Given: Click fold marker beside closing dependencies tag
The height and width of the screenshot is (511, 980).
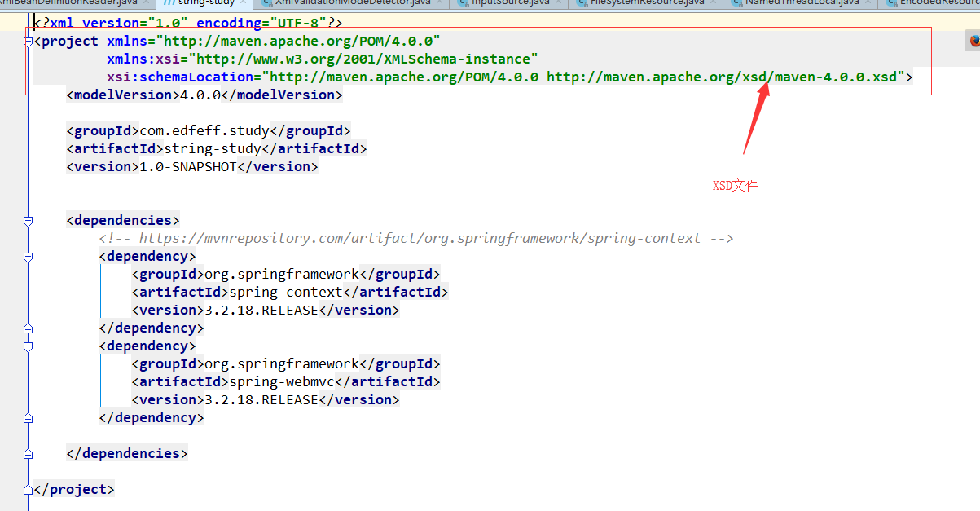Looking at the screenshot, I should (28, 453).
